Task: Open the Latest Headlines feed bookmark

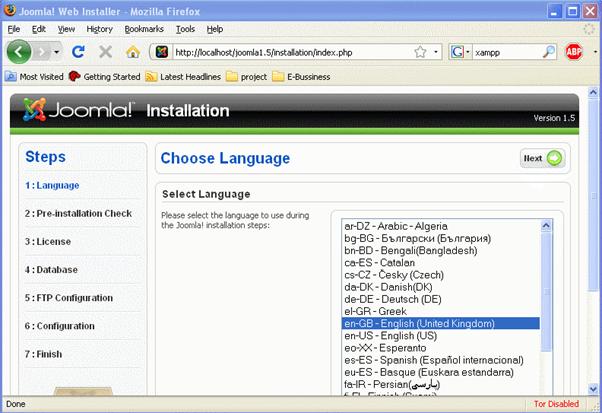Action: [183, 77]
